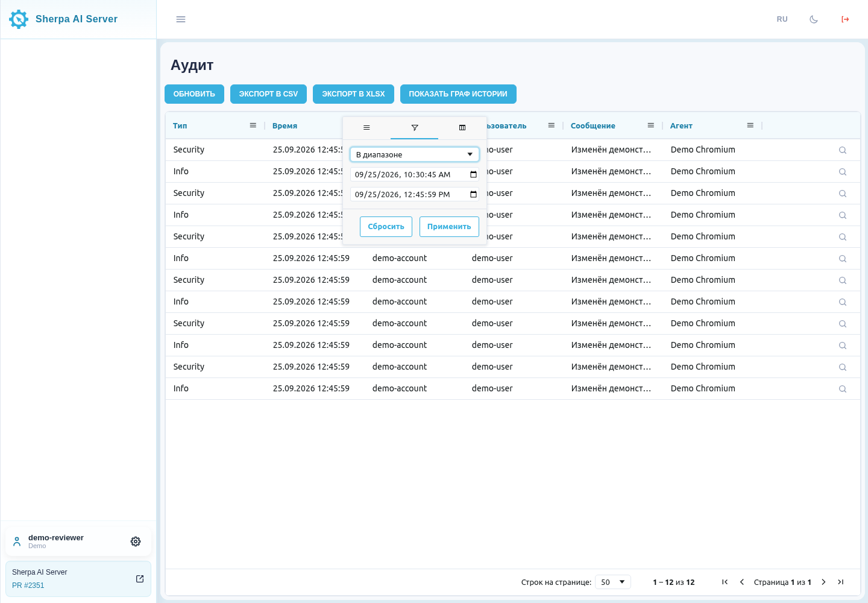Click the Применить button
Screen dimensions: 868x603
click(x=449, y=227)
